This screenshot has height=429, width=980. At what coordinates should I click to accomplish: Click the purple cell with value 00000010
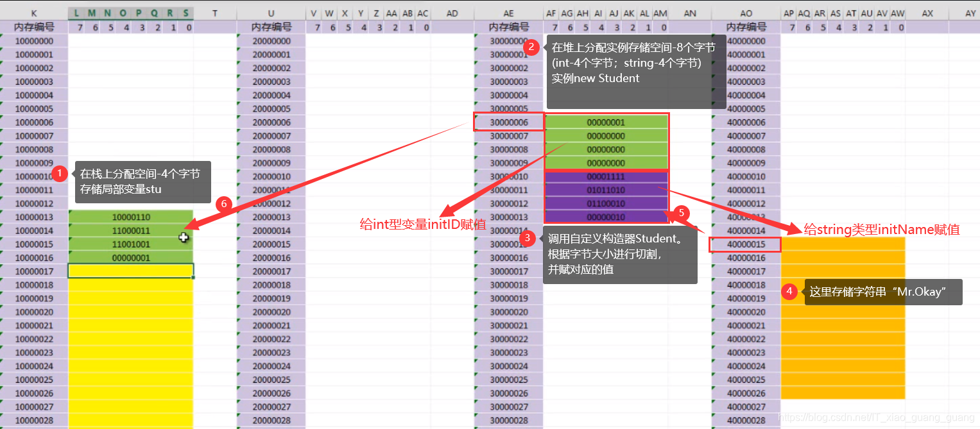click(x=606, y=217)
